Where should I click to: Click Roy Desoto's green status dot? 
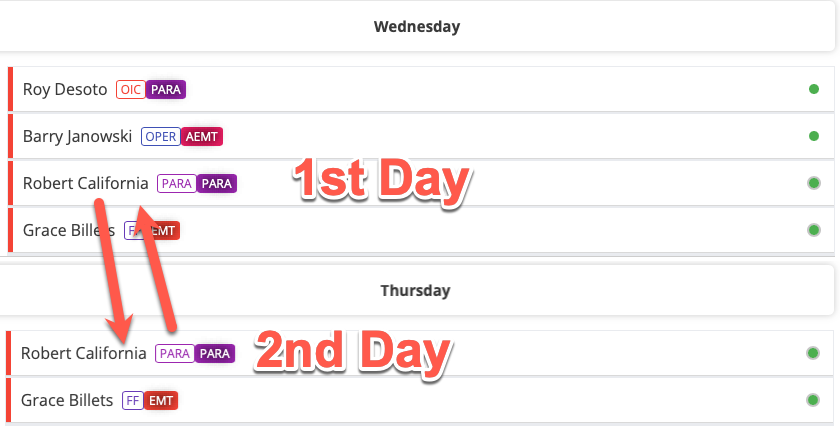(x=814, y=89)
